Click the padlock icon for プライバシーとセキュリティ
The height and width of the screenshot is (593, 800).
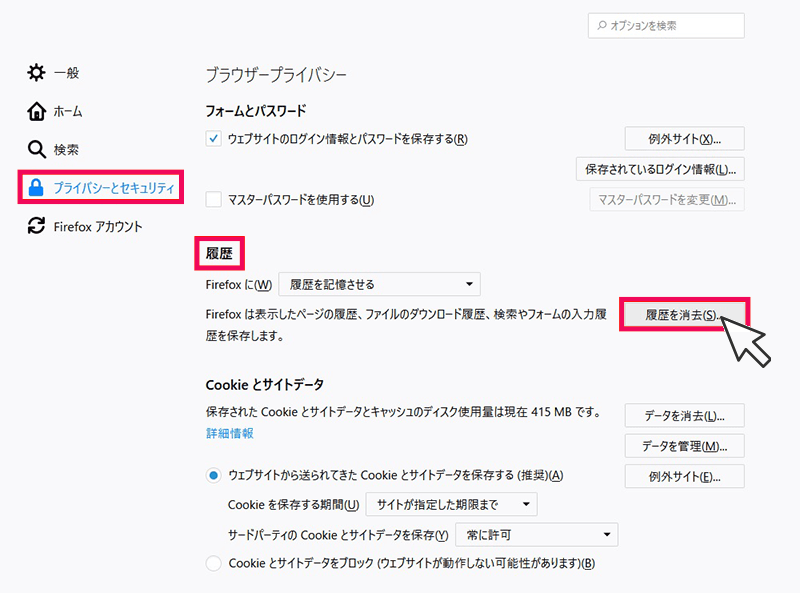click(36, 187)
